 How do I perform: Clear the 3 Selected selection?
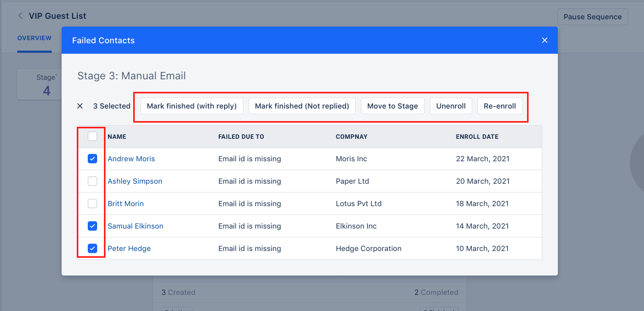80,106
